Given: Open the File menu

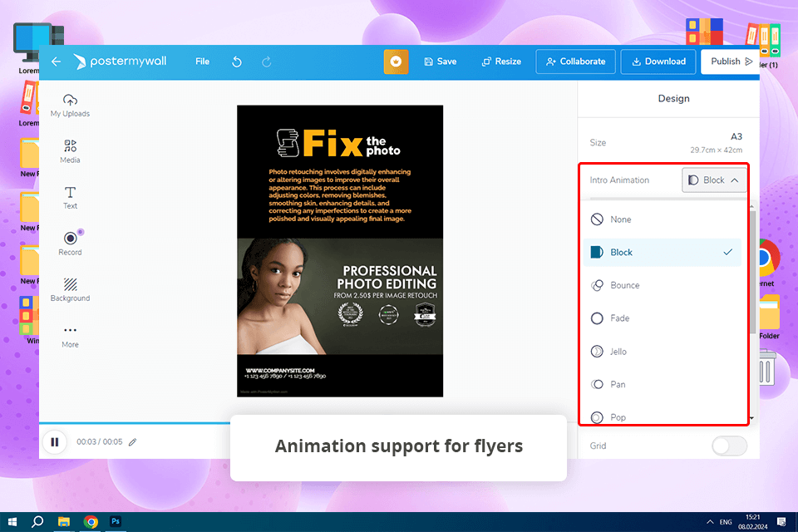Looking at the screenshot, I should click(202, 62).
